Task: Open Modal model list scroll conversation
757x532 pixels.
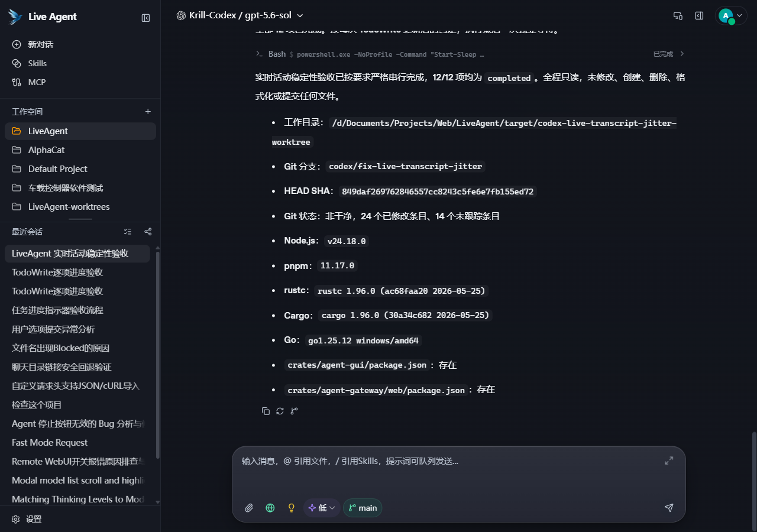Action: tap(77, 481)
